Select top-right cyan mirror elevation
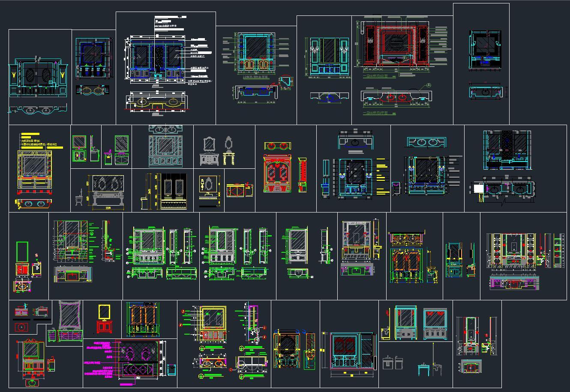The height and width of the screenshot is (392, 570). point(485,49)
